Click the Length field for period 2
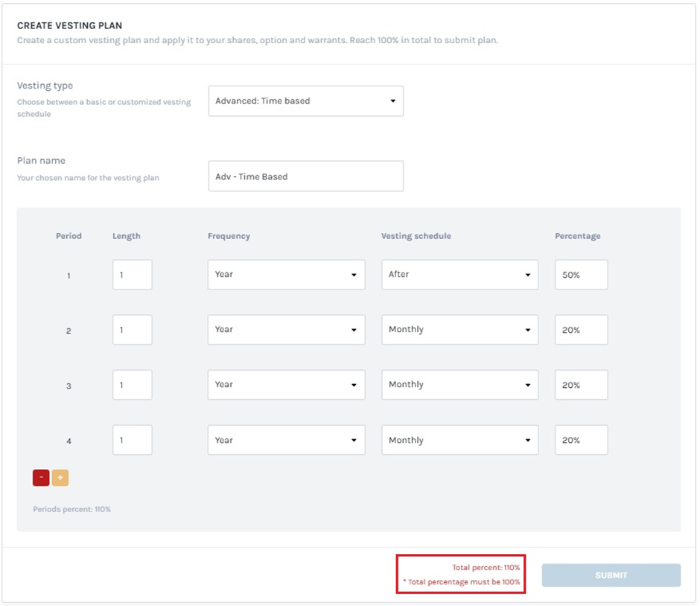Viewport: 700px width, 606px height. click(x=133, y=330)
